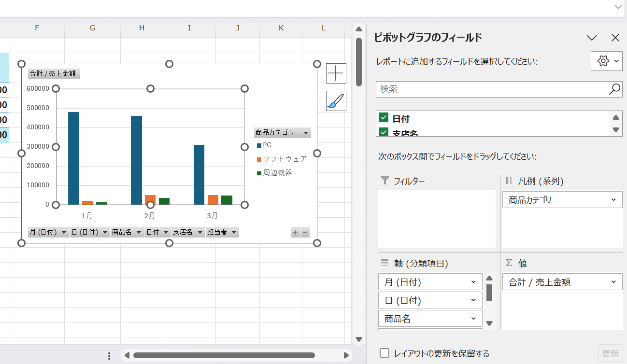Collapse the ribbon with top-right chevron
This screenshot has width=627, height=364.
coord(618,7)
